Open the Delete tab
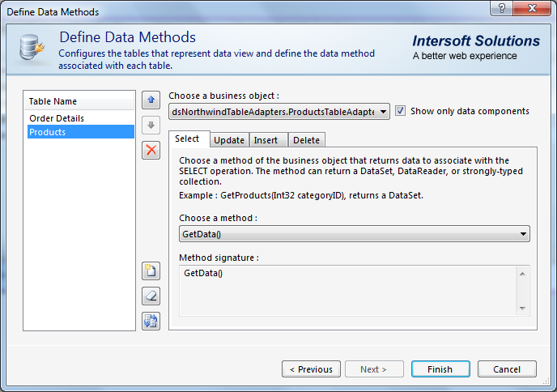The height and width of the screenshot is (392, 557). pos(306,140)
